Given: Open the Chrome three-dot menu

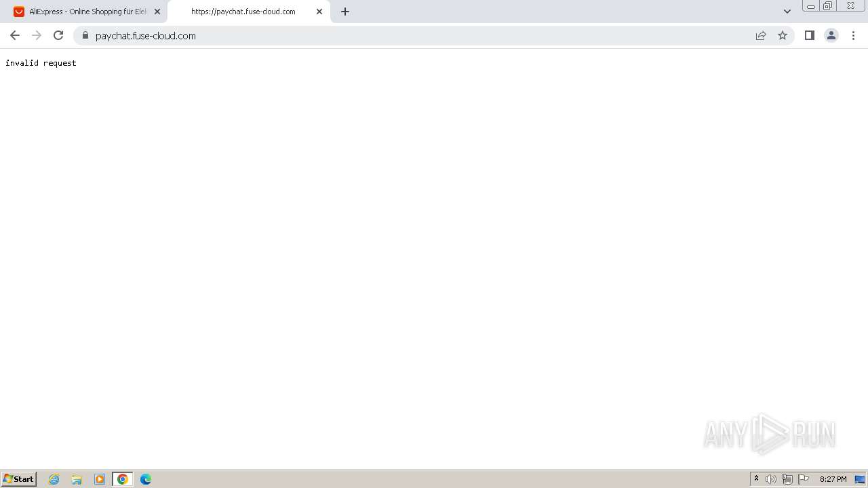Looking at the screenshot, I should [853, 35].
